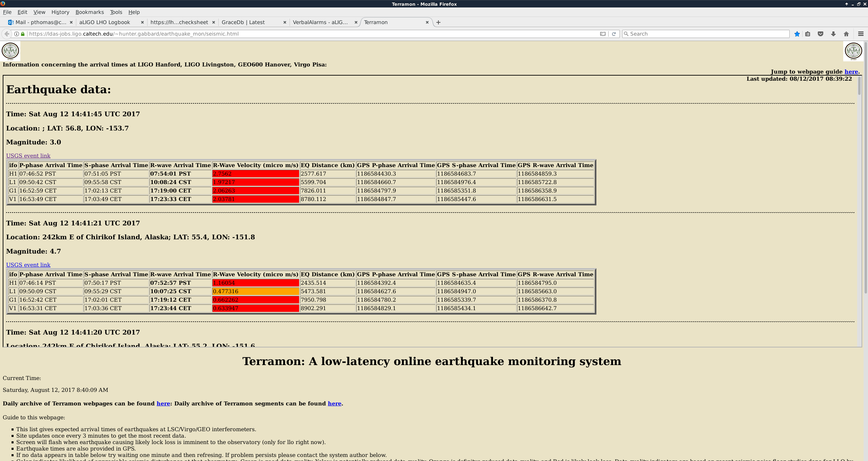Open the History menu
This screenshot has height=461, width=868.
(60, 12)
